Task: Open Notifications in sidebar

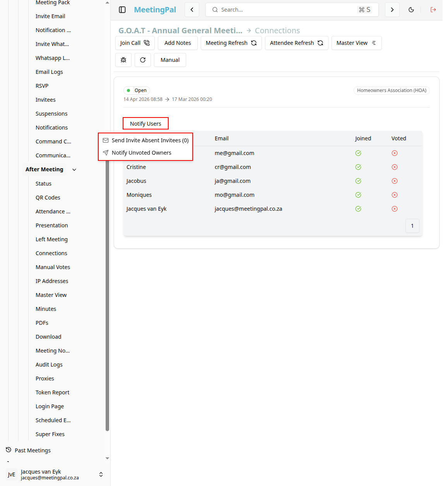Action: click(51, 128)
